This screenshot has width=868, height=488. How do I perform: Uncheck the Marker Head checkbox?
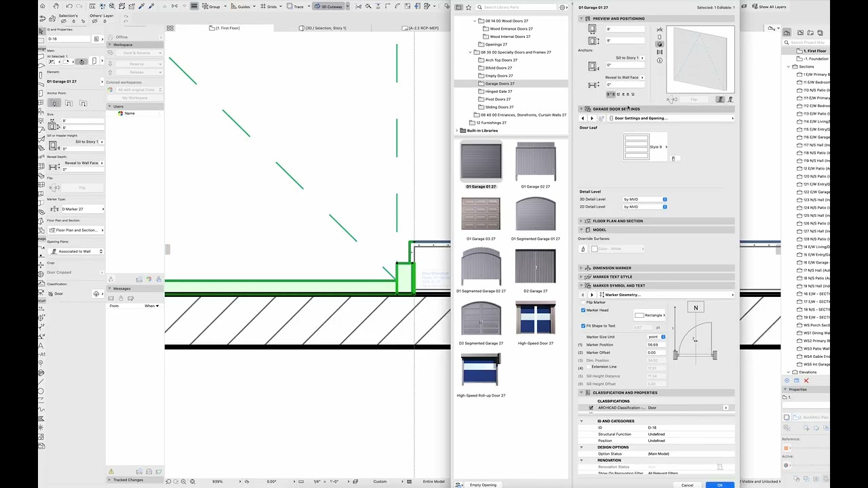pyautogui.click(x=583, y=310)
